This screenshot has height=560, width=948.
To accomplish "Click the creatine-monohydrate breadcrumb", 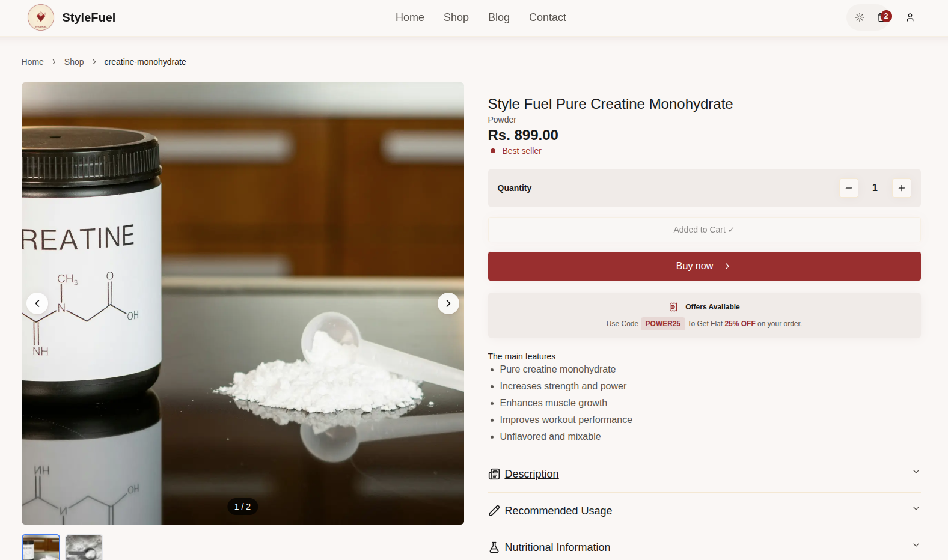I will (145, 62).
